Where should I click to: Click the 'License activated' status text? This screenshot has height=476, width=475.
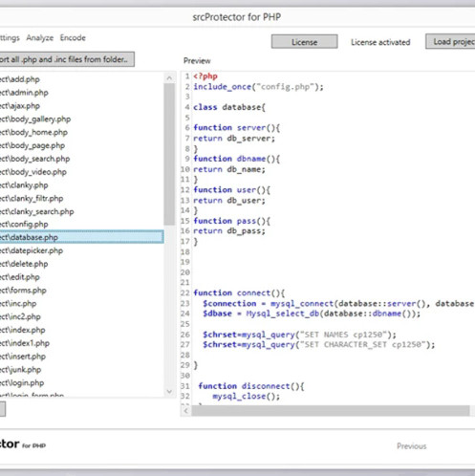380,42
